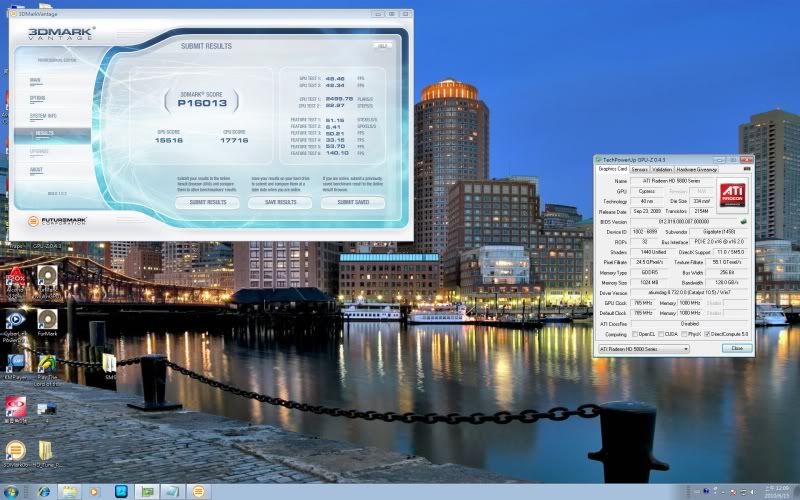Open the ATI Radeon HD 5800 Series dropdown
The width and height of the screenshot is (800, 500).
point(644,349)
